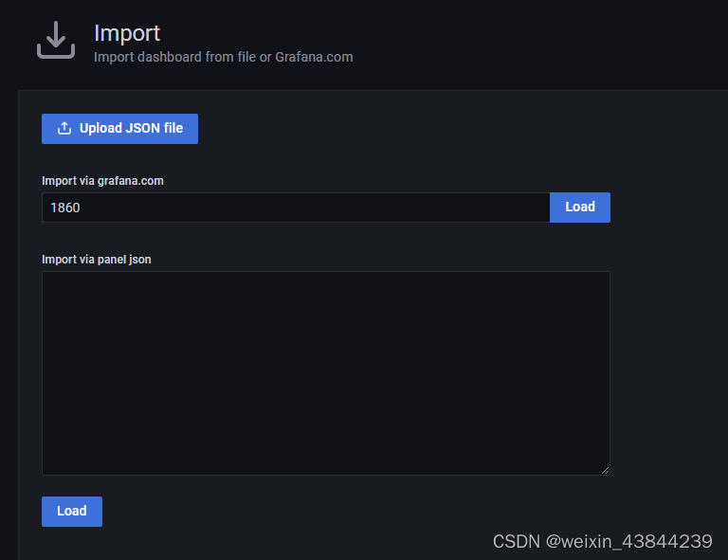Image resolution: width=728 pixels, height=560 pixels.
Task: Click the upload arrow icon on Upload button
Action: click(x=64, y=129)
